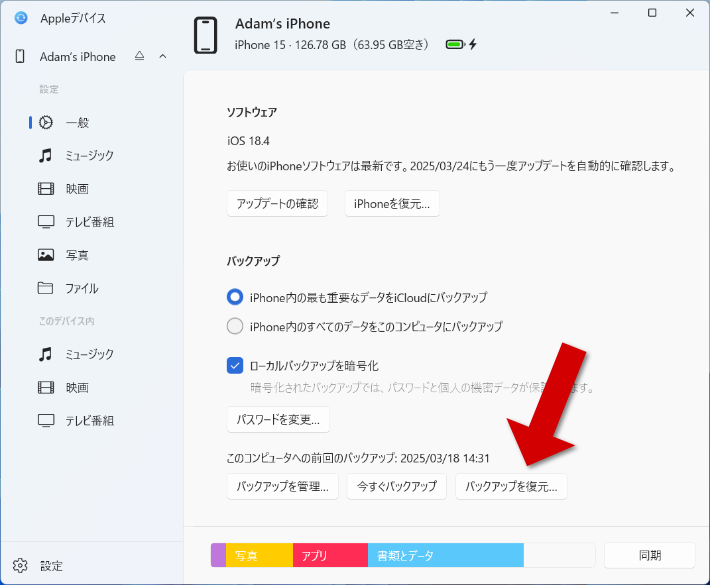Maximize the Apple Devices window
This screenshot has height=585, width=710.
(652, 13)
